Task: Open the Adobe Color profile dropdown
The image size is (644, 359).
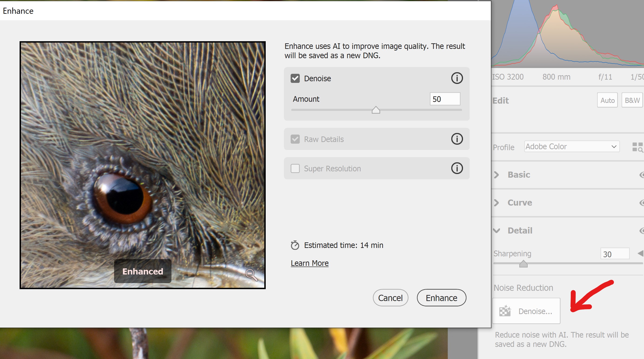Action: coord(572,146)
